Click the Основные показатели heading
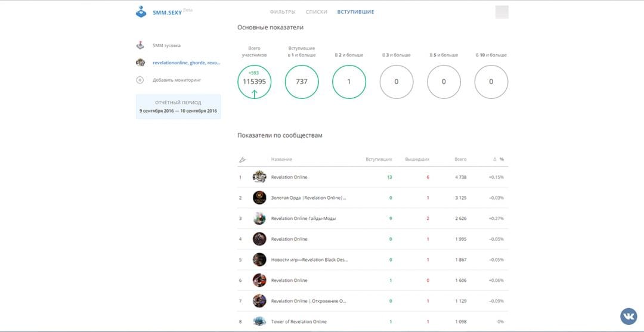This screenshot has height=332, width=644. [270, 27]
